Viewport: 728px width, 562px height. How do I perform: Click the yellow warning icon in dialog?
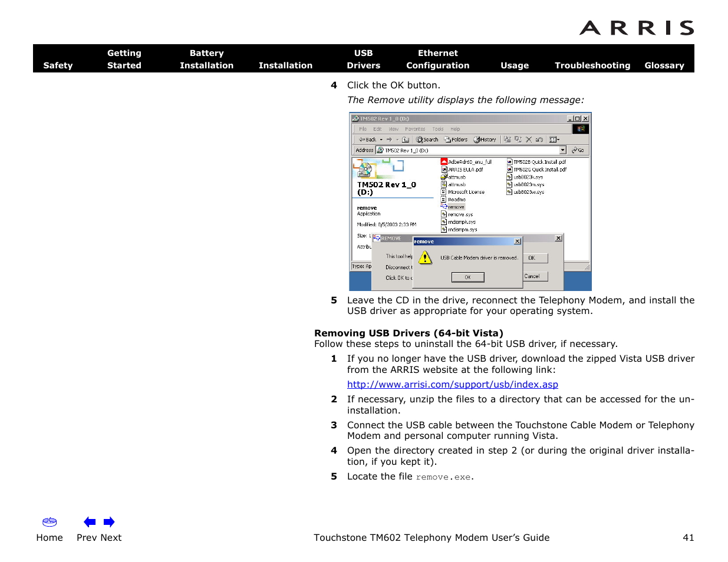tap(425, 257)
